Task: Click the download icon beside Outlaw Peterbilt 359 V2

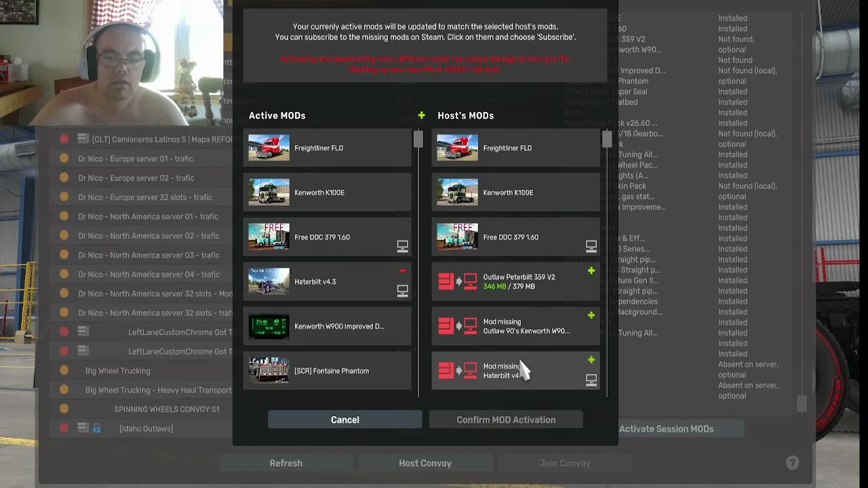Action: 458,281
